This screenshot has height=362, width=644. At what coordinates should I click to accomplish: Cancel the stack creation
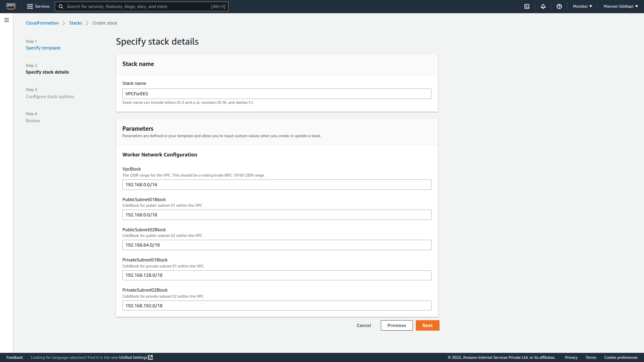click(x=363, y=325)
